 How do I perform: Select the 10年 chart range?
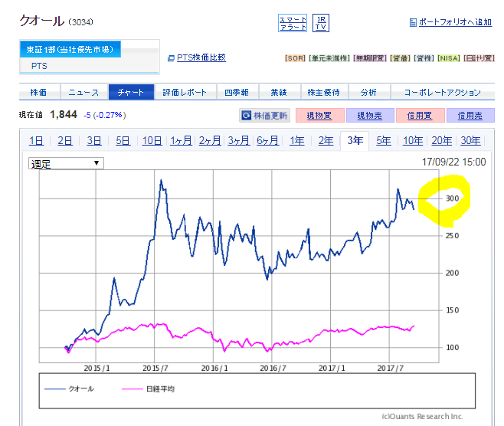point(413,141)
